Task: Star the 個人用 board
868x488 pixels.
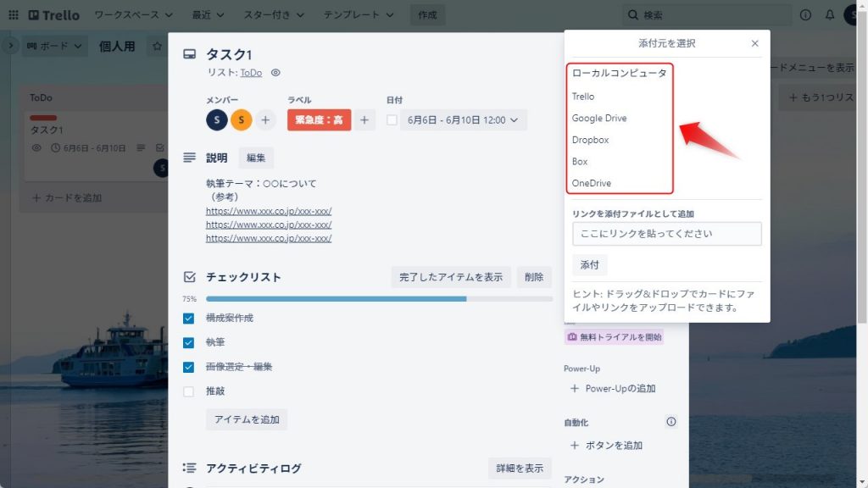Action: [157, 47]
